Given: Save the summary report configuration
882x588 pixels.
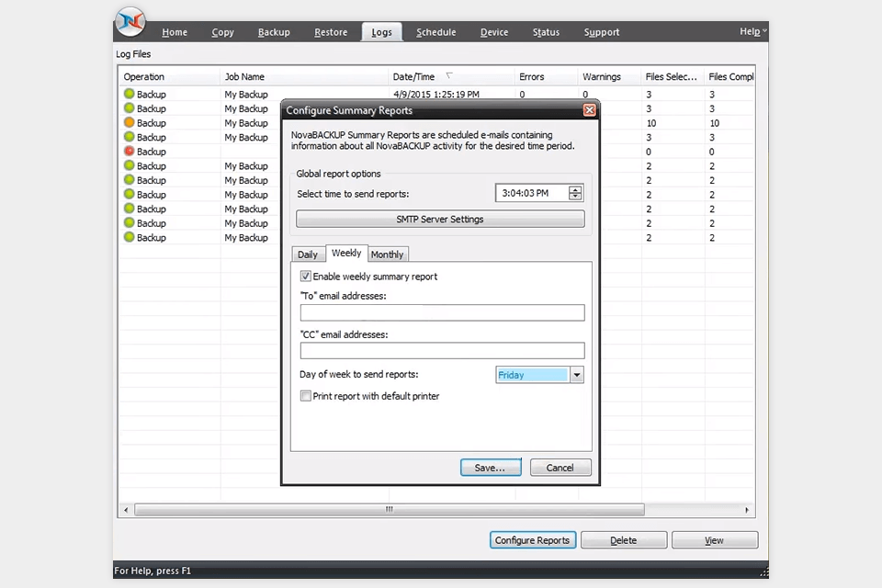Looking at the screenshot, I should (490, 468).
